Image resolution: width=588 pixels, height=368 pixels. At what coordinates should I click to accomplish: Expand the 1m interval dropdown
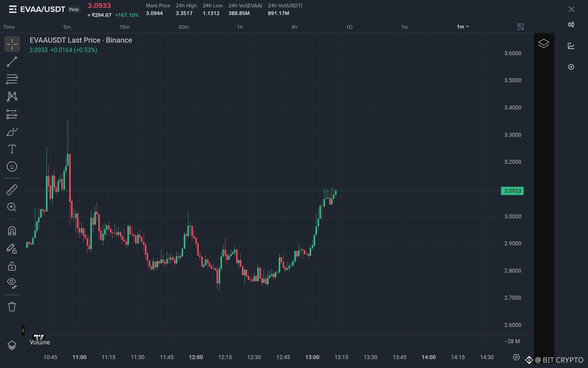(463, 27)
